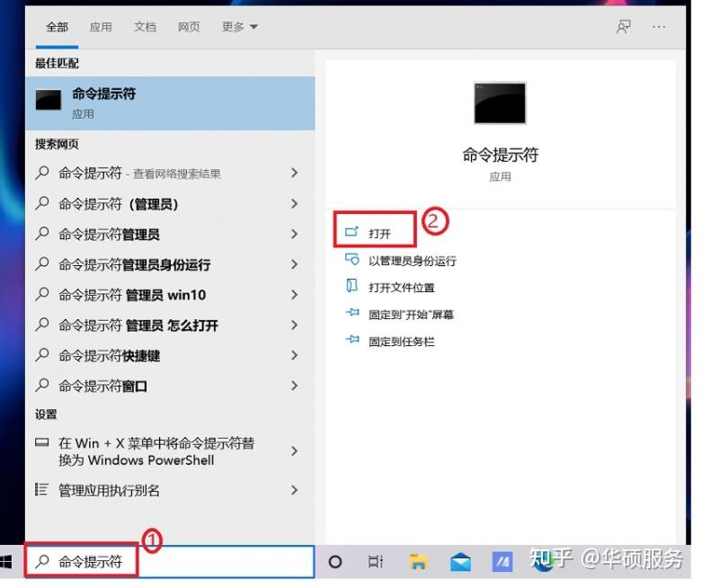This screenshot has width=702, height=588.
Task: Click search icon beside 命令提示符窗口
Action: click(42, 385)
